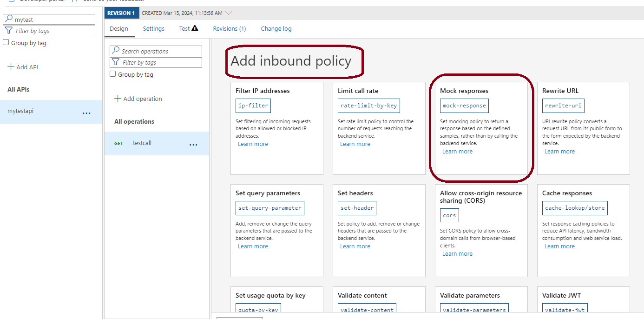Screen dimensions: 644x319
Task: Toggle Group by tag for operations
Action: (113, 74)
